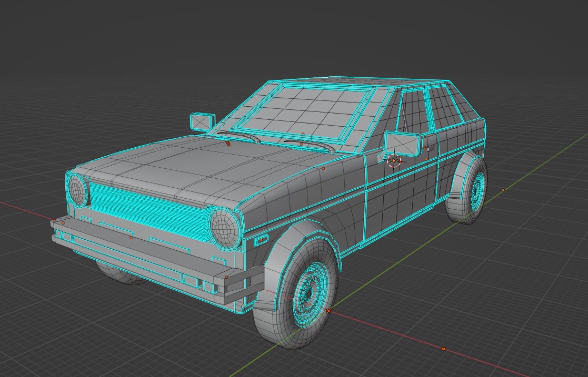Select the small side indicator light on the fender

point(262,240)
